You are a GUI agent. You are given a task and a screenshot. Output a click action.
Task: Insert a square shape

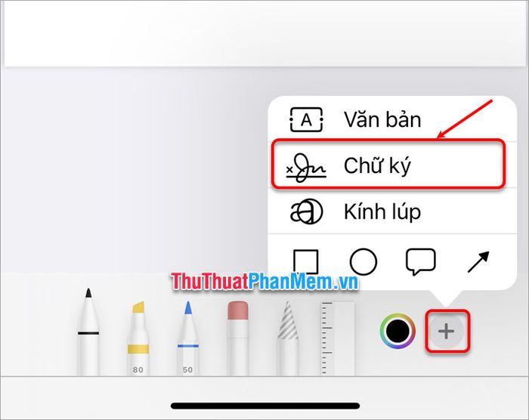(x=305, y=262)
